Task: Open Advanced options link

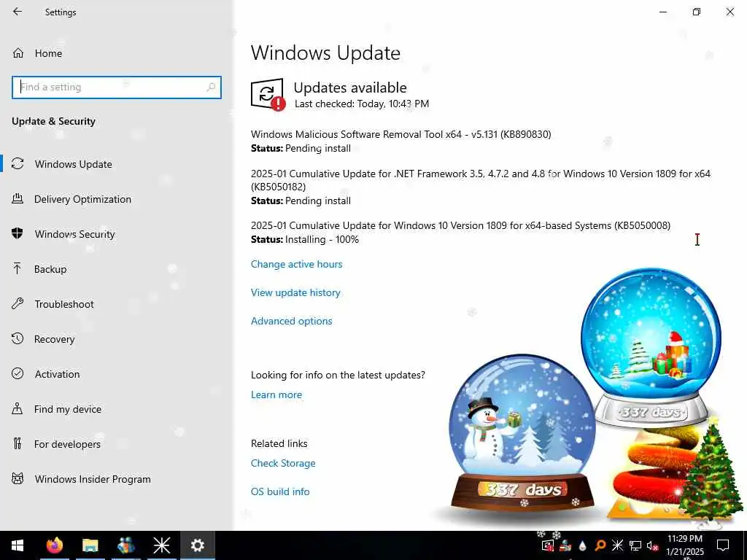Action: click(292, 321)
